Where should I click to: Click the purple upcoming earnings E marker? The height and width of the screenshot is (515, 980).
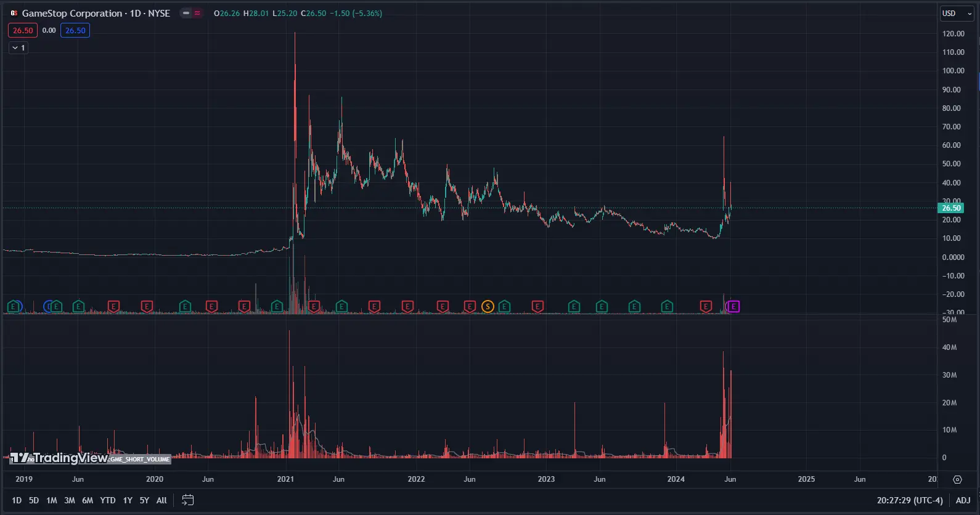tap(733, 306)
